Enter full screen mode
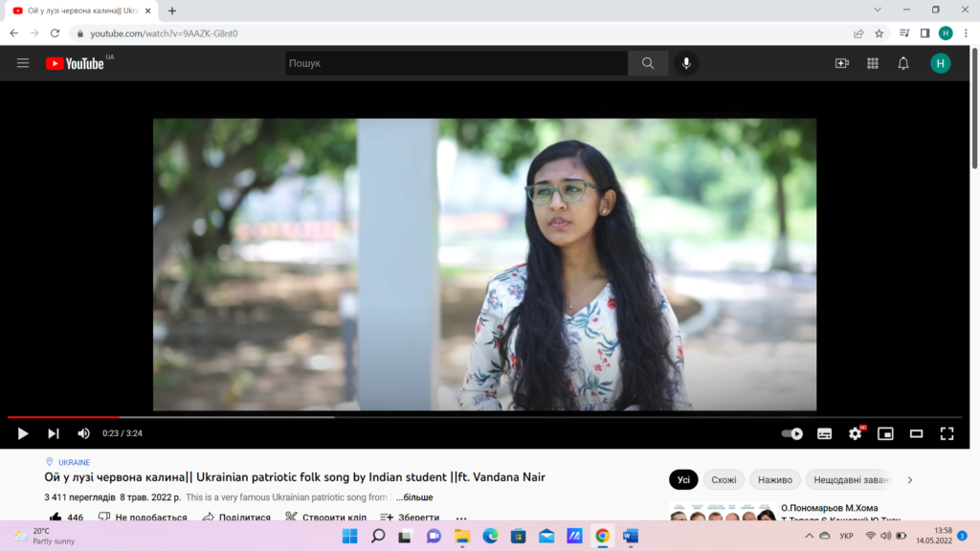This screenshot has height=551, width=980. tap(947, 433)
